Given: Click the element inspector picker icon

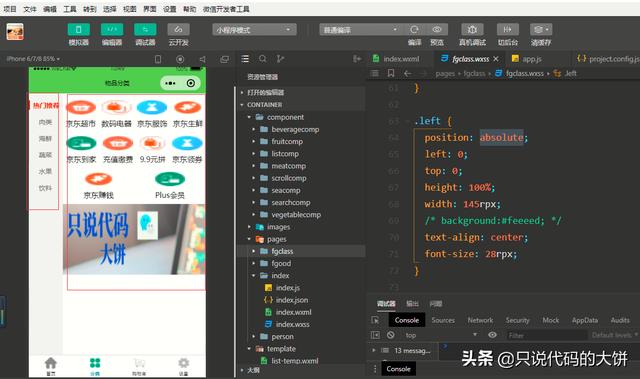Looking at the screenshot, I should [375, 320].
